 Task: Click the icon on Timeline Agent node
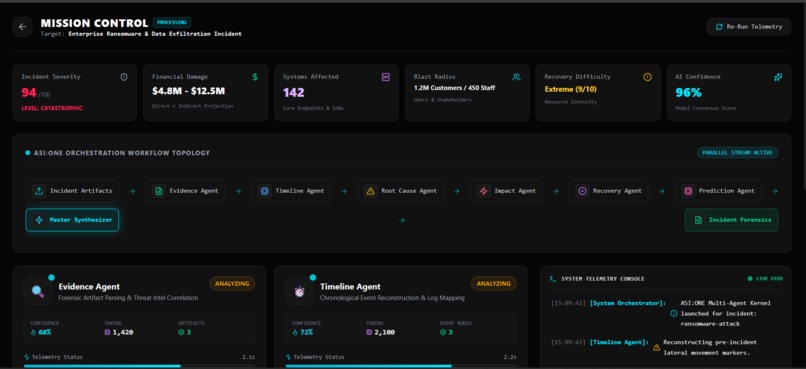265,191
